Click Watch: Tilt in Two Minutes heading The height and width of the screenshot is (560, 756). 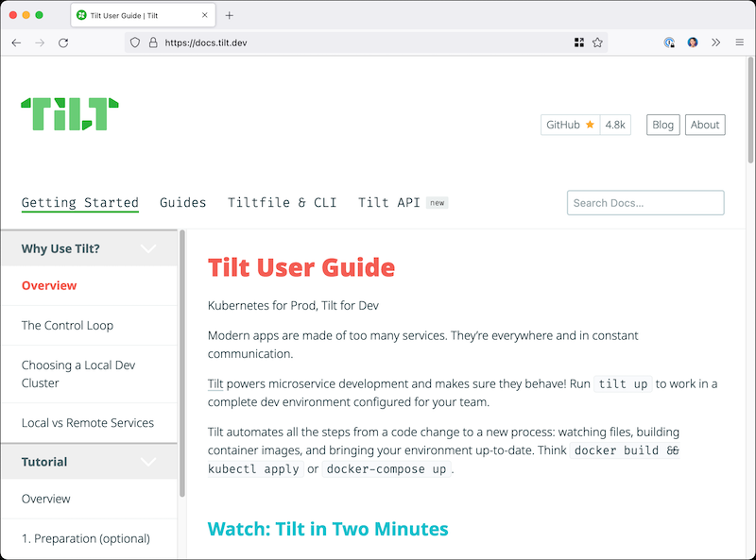click(x=328, y=529)
